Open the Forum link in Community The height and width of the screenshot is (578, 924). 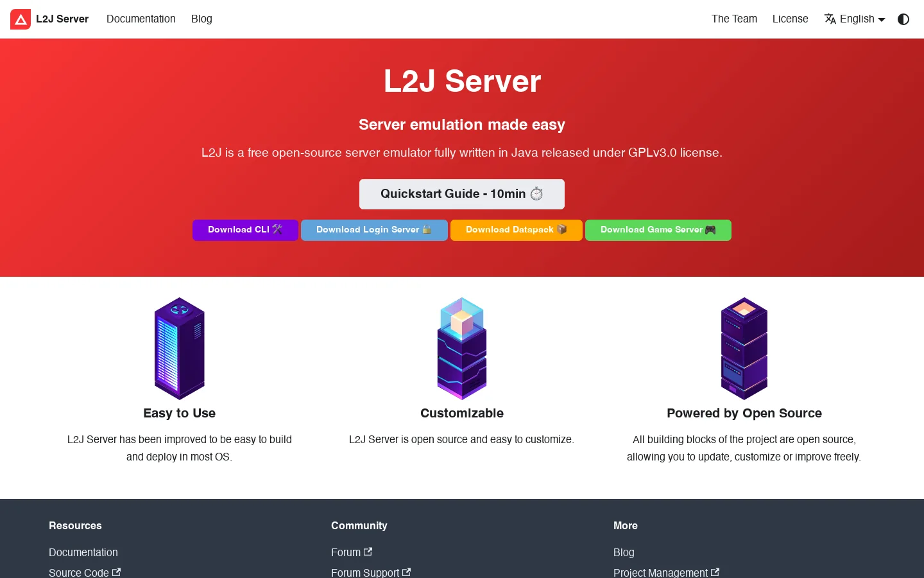pyautogui.click(x=352, y=552)
